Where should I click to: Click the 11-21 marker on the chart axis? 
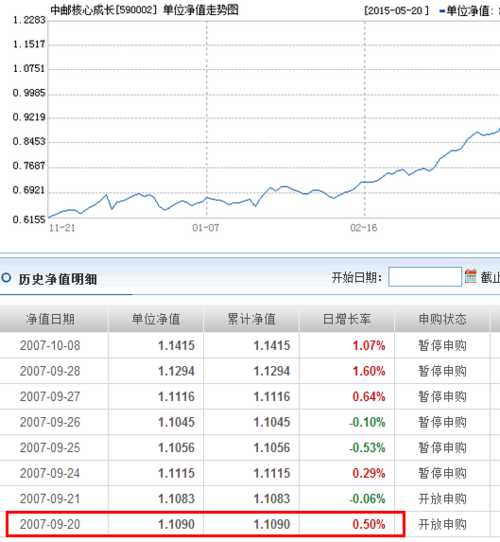62,228
